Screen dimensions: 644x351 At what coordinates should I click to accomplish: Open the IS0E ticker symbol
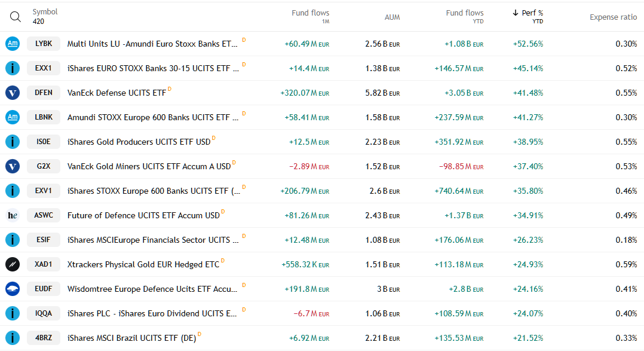click(44, 142)
